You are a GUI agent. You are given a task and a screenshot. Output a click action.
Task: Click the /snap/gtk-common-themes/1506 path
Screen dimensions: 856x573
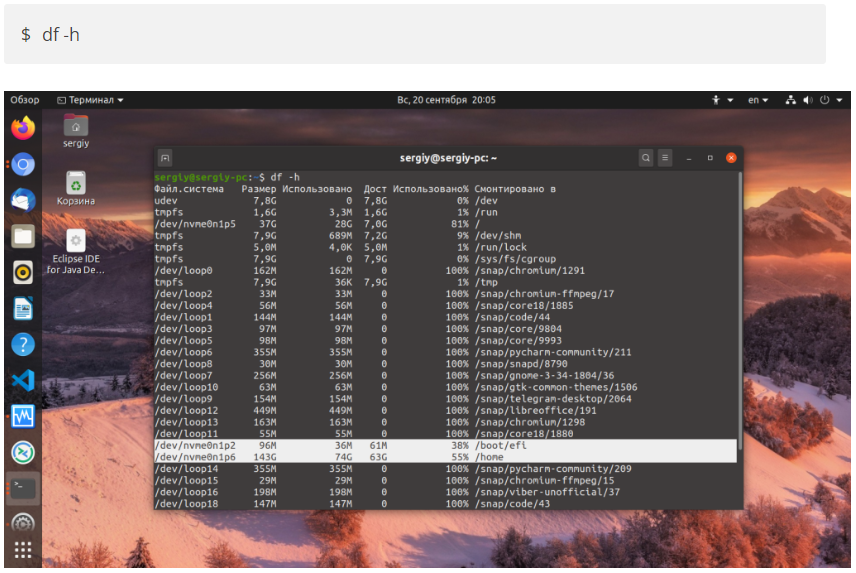(x=556, y=387)
